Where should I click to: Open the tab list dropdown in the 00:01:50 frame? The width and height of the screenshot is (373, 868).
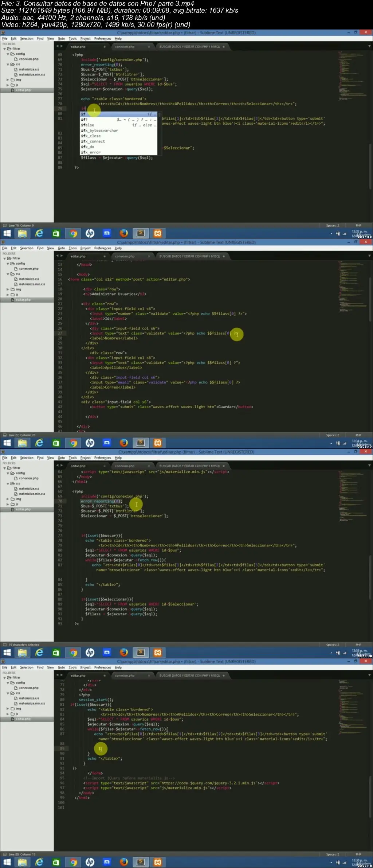369,47
